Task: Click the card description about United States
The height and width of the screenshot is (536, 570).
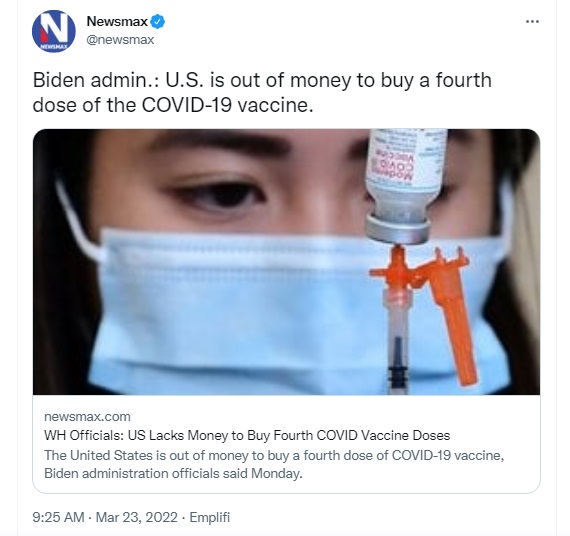Action: pyautogui.click(x=274, y=464)
